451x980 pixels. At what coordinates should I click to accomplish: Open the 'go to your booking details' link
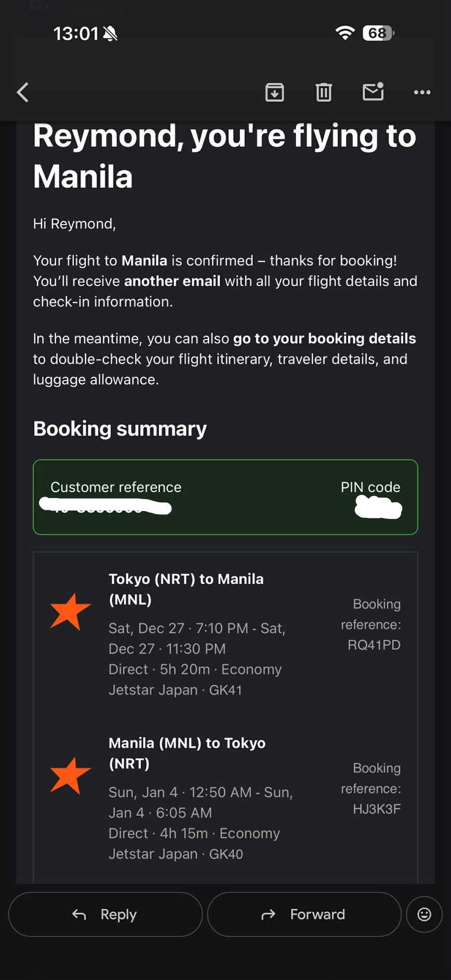pyautogui.click(x=324, y=338)
